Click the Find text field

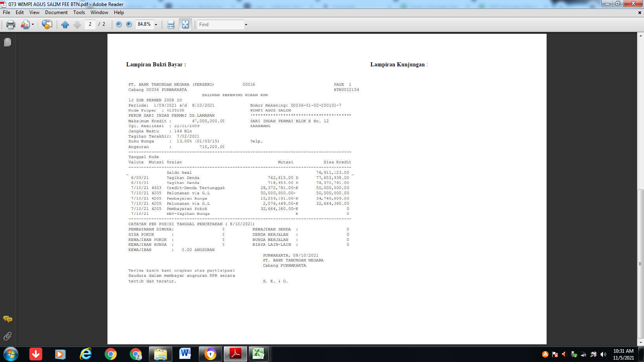point(221,25)
